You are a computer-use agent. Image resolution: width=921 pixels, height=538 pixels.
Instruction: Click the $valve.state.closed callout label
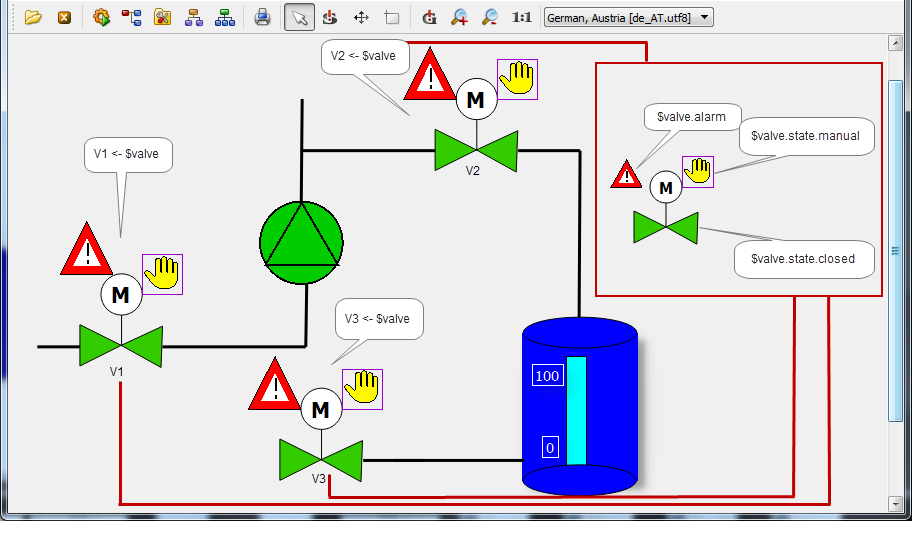click(804, 259)
